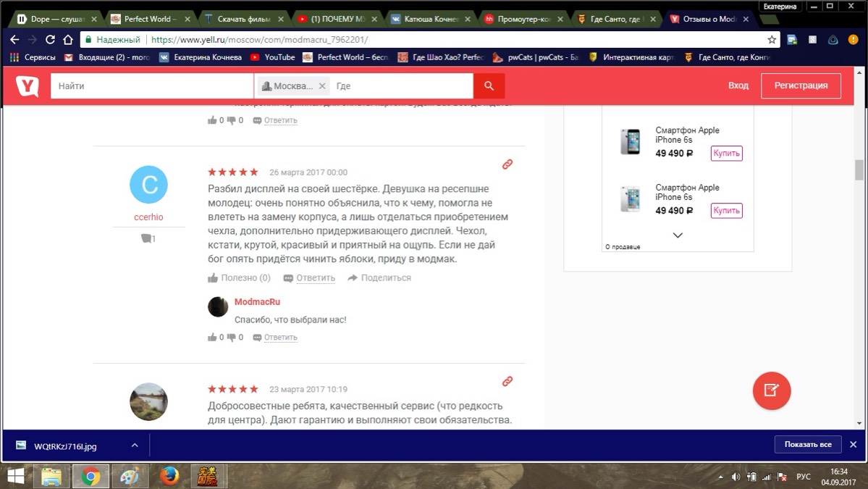Click the thumbs-up icon under ccerhio's review
This screenshot has width=868, height=489.
(214, 277)
